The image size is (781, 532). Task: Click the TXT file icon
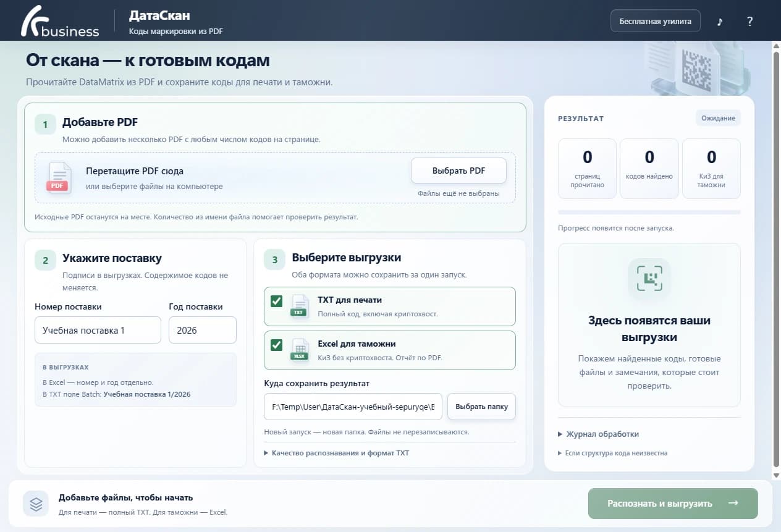(300, 306)
